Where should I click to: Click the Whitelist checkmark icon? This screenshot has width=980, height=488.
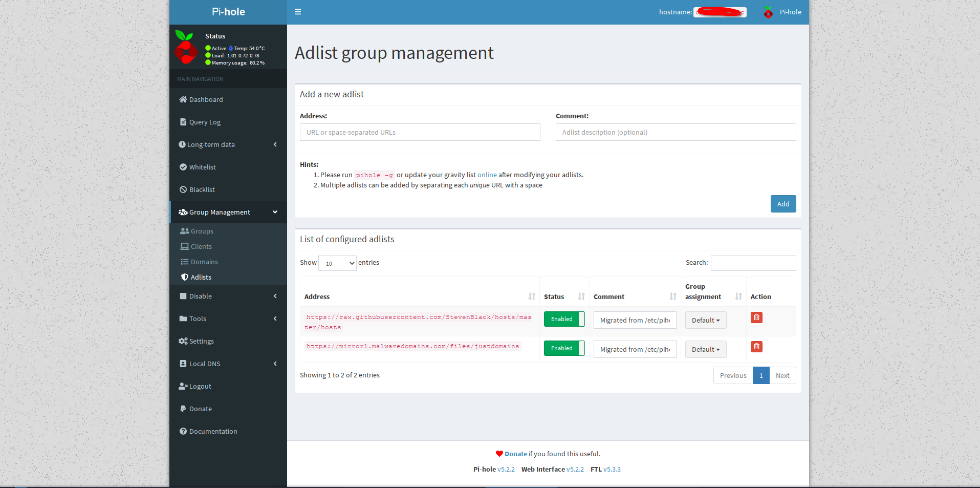click(183, 167)
